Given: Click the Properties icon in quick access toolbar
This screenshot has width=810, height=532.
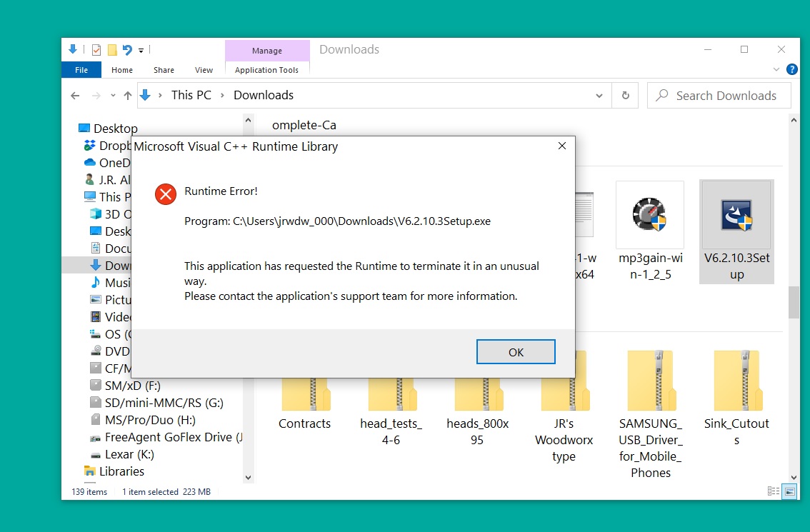Looking at the screenshot, I should coord(96,50).
